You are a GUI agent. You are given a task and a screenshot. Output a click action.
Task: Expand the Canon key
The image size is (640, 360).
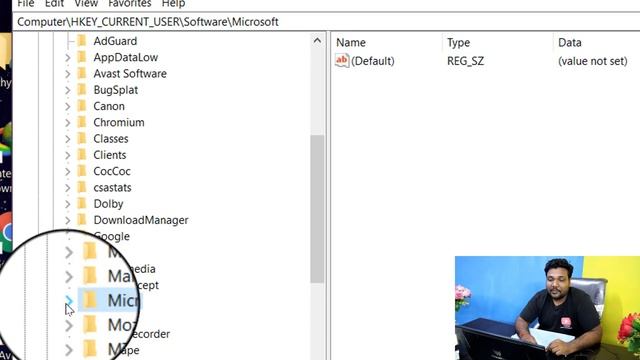68,107
